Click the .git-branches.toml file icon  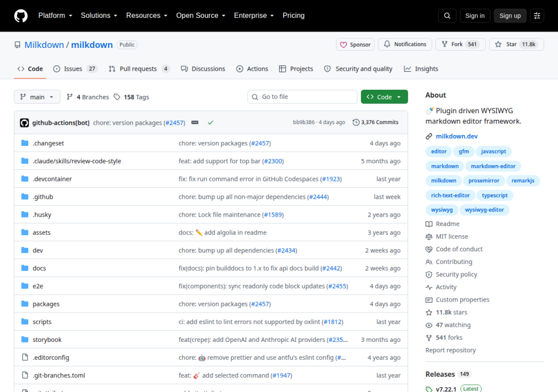25,375
